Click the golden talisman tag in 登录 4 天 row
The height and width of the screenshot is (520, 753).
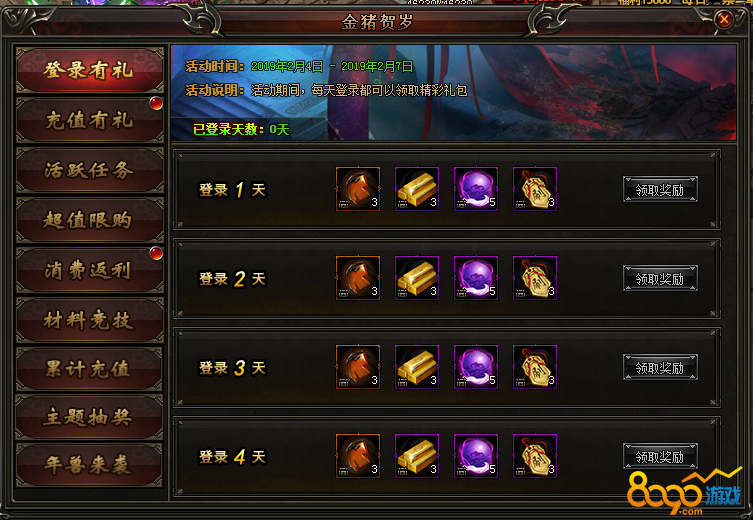(535, 456)
